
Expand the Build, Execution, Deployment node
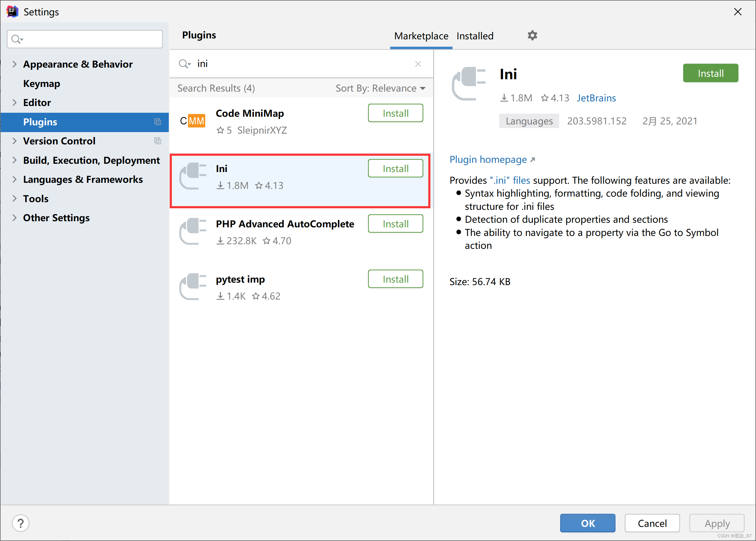14,160
